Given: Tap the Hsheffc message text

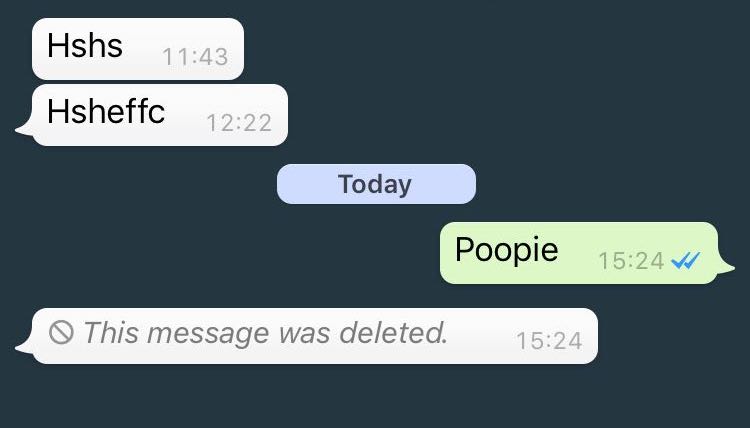Looking at the screenshot, I should click(106, 111).
